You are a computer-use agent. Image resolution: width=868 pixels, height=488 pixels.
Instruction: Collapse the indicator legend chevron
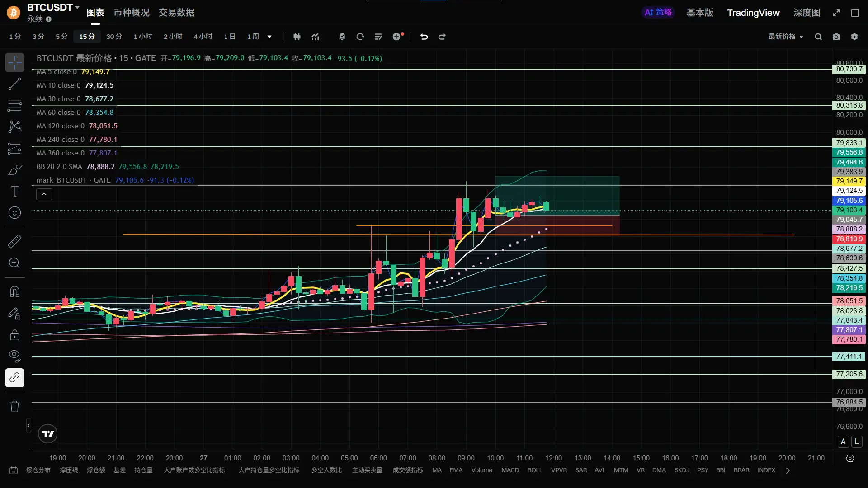coord(44,194)
